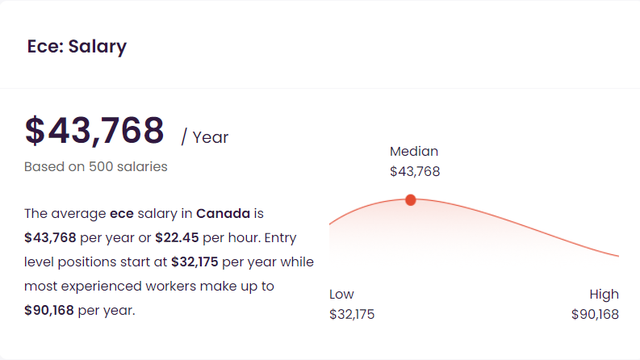Click the left start of the salary curve

pyautogui.click(x=330, y=224)
